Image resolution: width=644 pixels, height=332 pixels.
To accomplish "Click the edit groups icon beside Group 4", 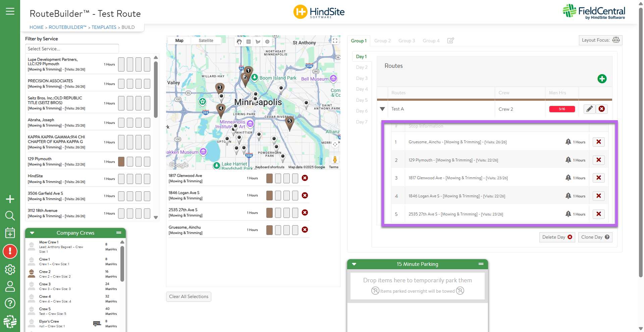I will 450,41.
